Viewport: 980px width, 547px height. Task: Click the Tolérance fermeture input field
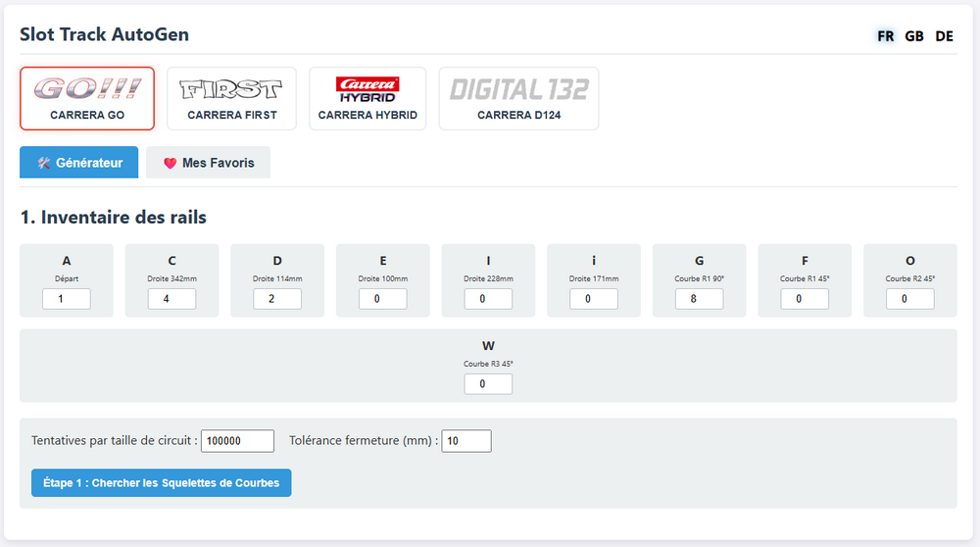[466, 441]
